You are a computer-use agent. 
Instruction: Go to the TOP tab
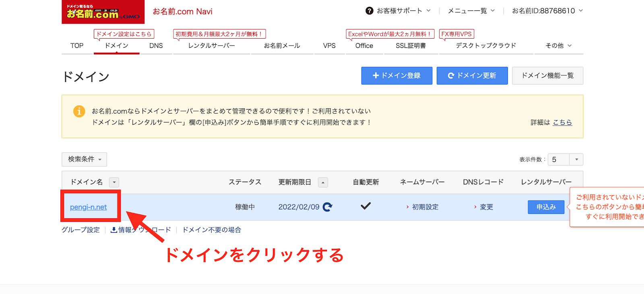(x=77, y=46)
